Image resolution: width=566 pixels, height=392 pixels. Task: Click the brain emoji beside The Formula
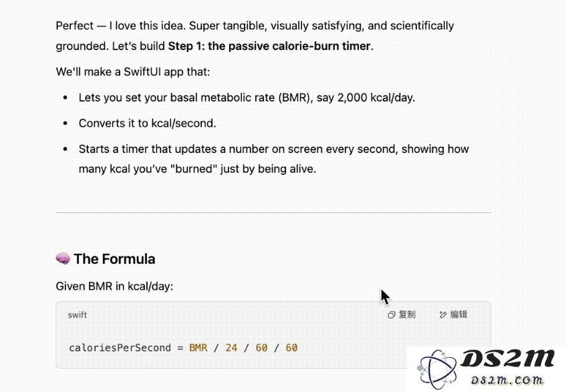pos(63,258)
